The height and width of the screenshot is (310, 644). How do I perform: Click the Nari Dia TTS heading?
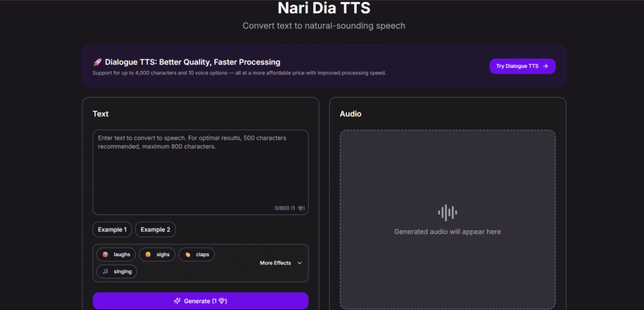(324, 8)
